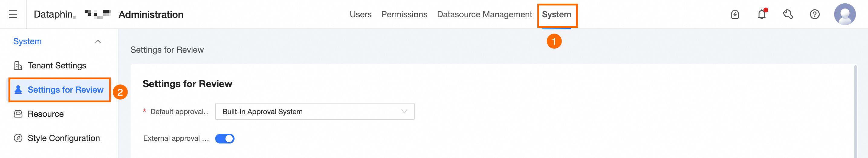
Task: Open the Datasource Management tab
Action: click(x=484, y=15)
